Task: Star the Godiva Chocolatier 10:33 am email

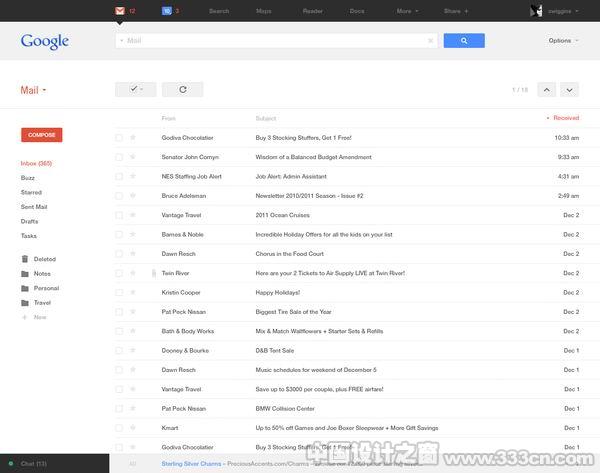Action: (x=133, y=137)
